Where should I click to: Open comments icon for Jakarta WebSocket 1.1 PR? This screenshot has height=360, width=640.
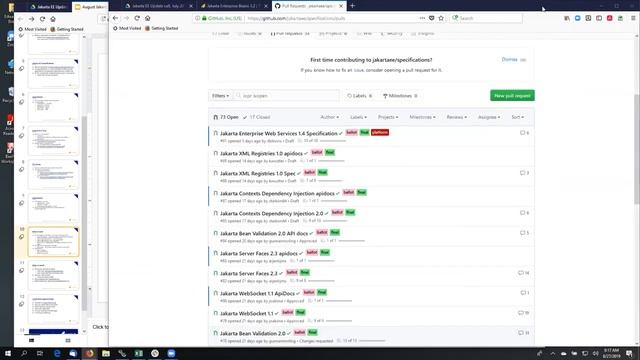point(524,313)
